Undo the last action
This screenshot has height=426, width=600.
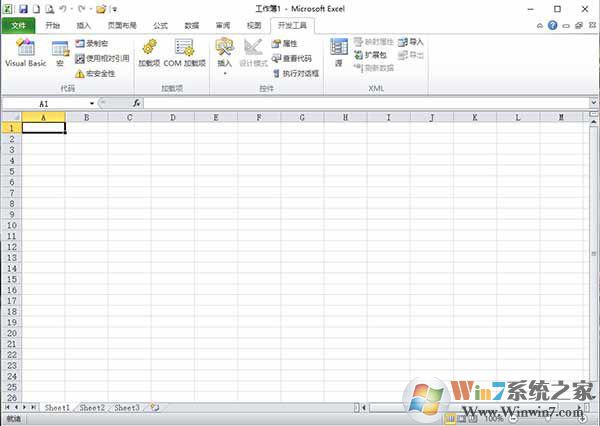click(63, 9)
